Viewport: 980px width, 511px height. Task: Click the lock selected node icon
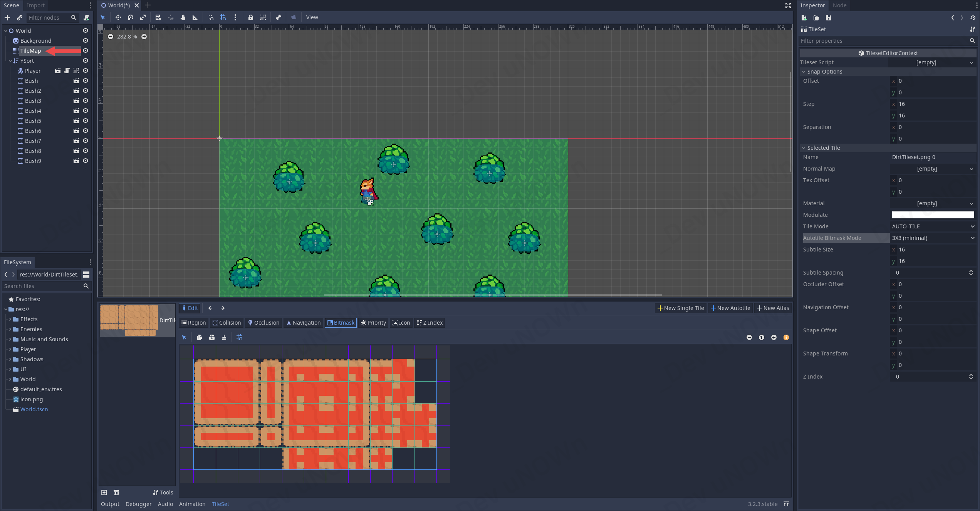coord(251,17)
